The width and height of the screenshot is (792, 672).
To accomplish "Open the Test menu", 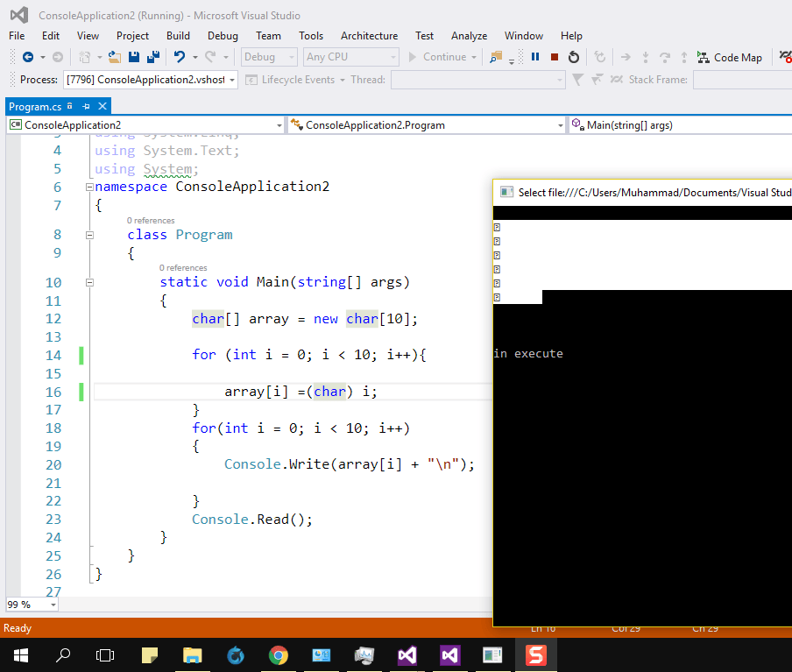I will (x=424, y=36).
